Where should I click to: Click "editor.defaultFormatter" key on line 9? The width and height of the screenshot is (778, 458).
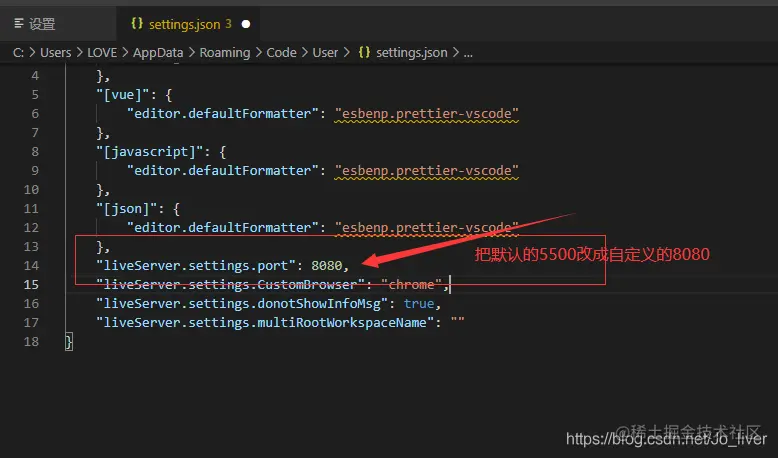[x=223, y=171]
